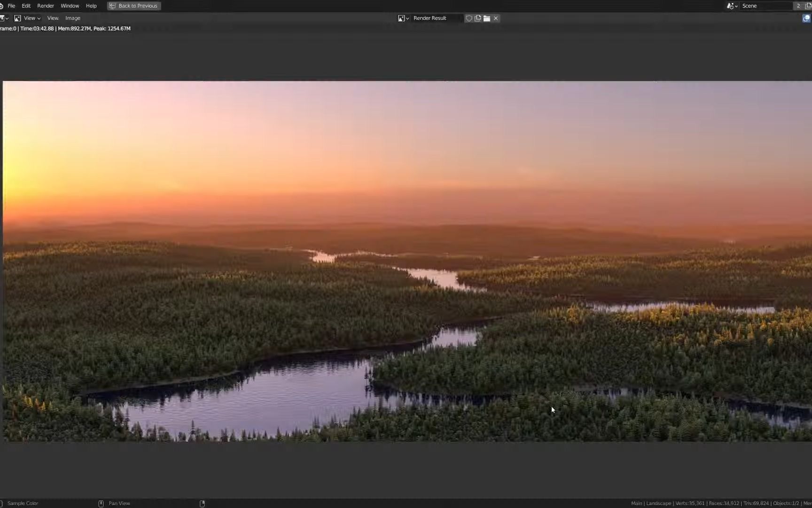Select the browse scenes icon near Scene field
Screen dimensions: 812x508
coord(730,6)
